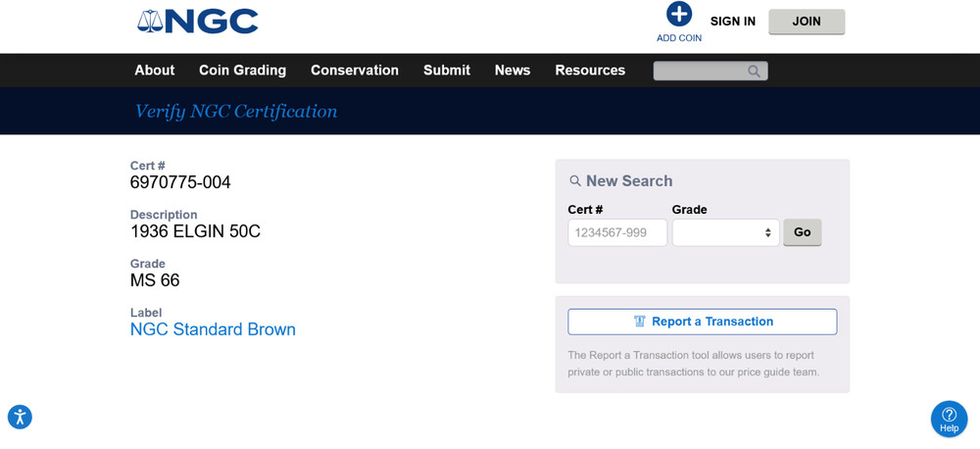Open the NGC Standard Brown label link
The width and height of the screenshot is (980, 449).
(x=213, y=329)
